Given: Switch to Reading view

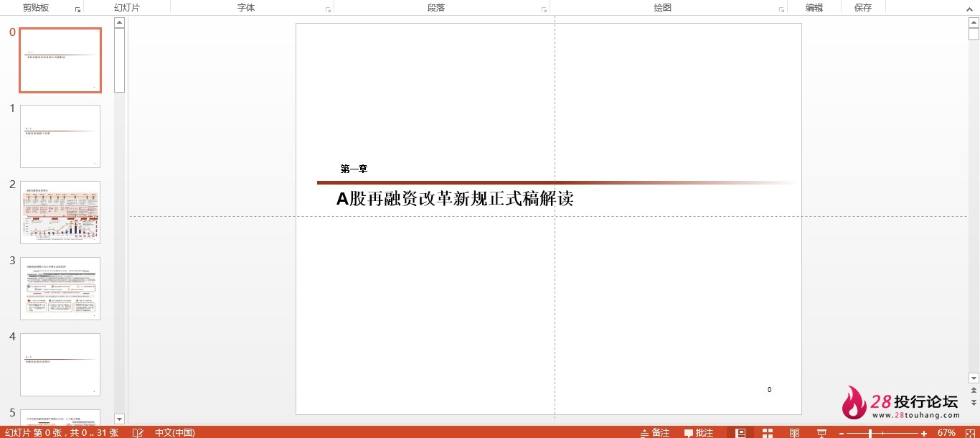Looking at the screenshot, I should pos(794,433).
